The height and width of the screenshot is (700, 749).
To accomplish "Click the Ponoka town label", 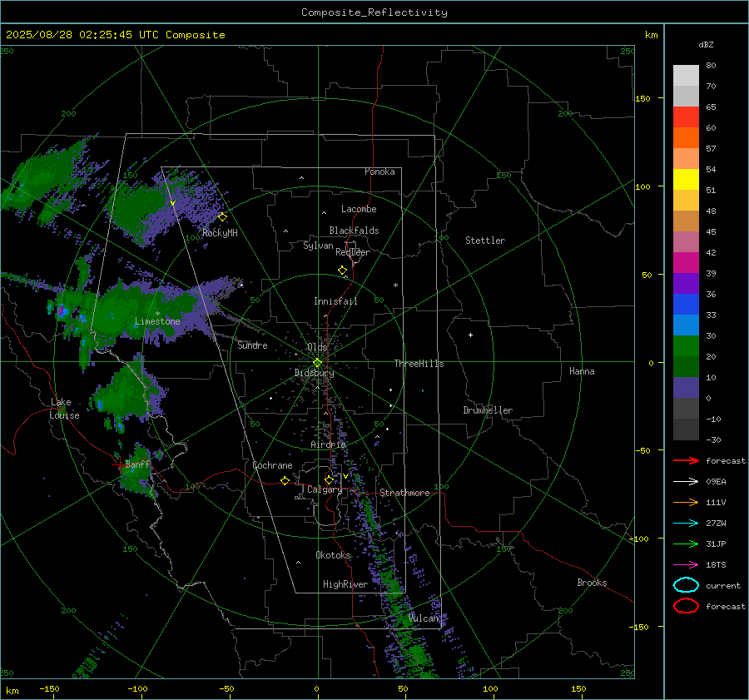I will coord(379,171).
